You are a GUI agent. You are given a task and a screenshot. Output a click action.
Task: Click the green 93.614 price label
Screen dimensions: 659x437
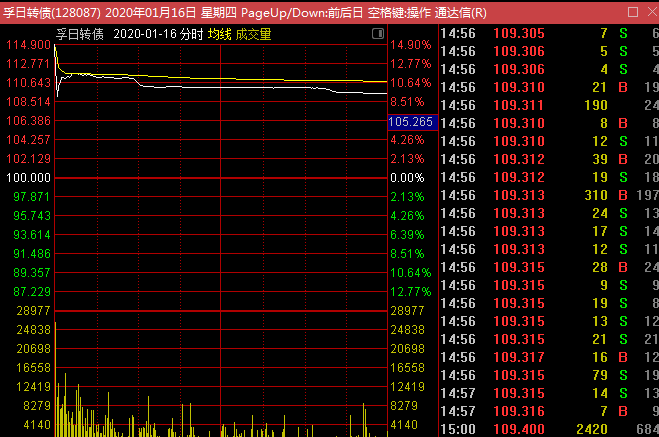click(x=32, y=234)
